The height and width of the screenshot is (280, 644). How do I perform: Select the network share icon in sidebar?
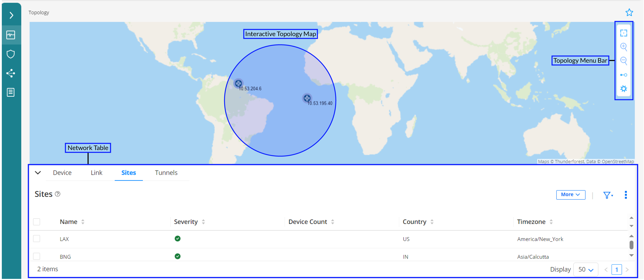pos(11,73)
